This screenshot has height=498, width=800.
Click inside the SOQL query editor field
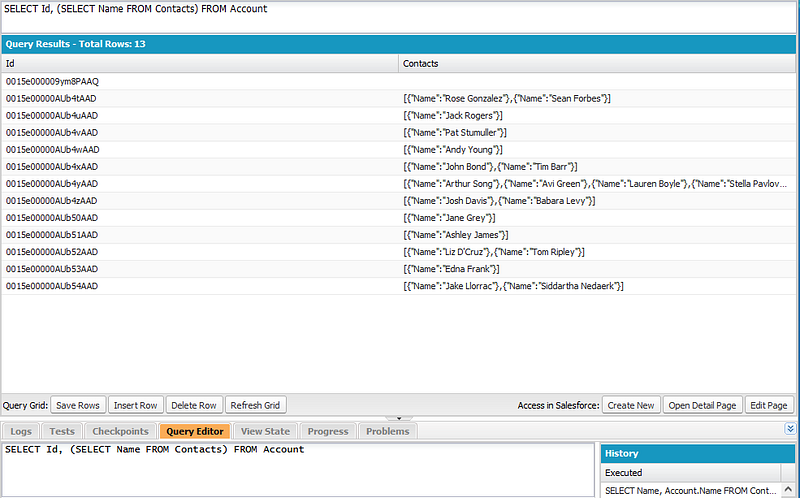coord(298,469)
